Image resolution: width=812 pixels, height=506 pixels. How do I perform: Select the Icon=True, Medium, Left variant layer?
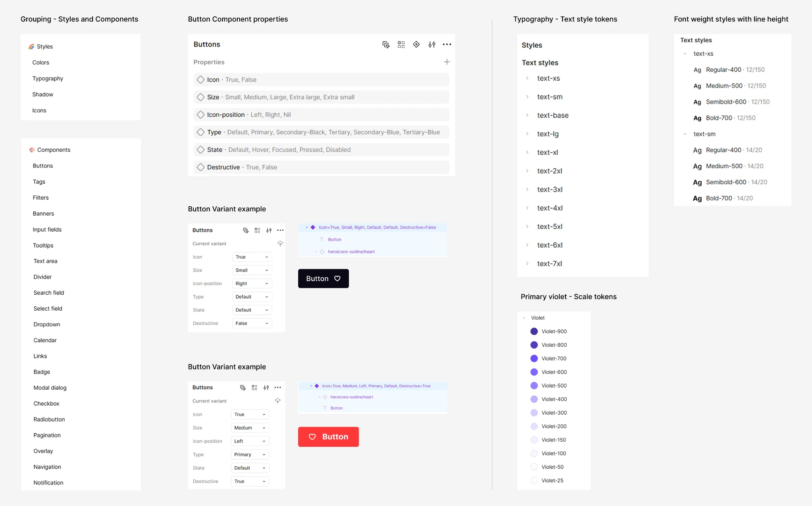pyautogui.click(x=373, y=386)
